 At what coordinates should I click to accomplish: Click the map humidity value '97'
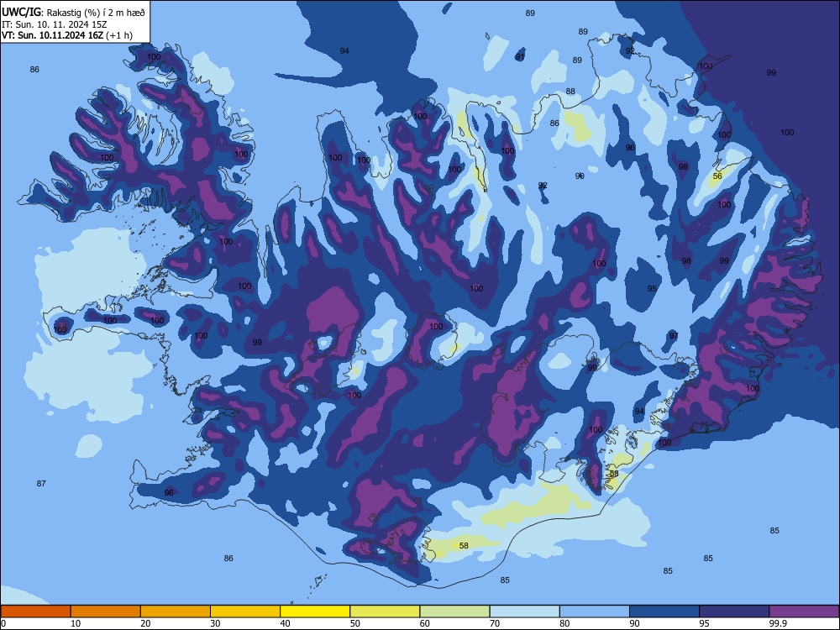click(674, 335)
